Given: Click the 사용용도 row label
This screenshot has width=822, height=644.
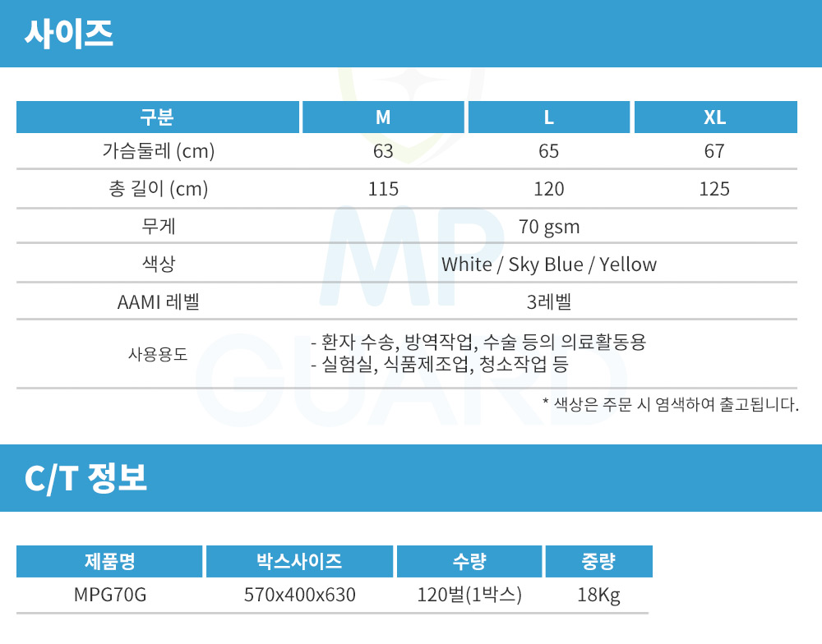Looking at the screenshot, I should [158, 355].
